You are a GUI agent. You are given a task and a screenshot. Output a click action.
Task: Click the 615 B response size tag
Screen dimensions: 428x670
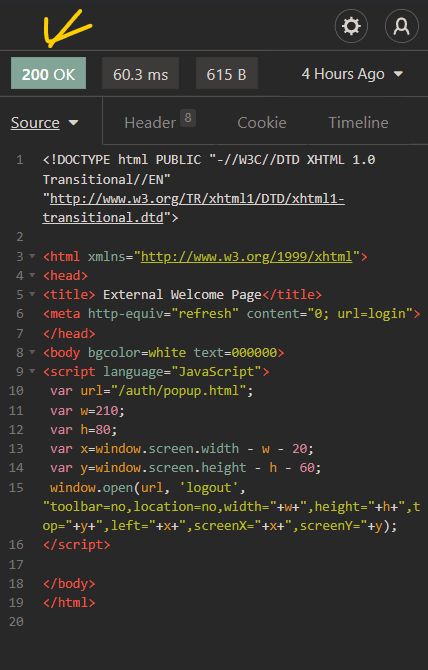click(x=226, y=73)
